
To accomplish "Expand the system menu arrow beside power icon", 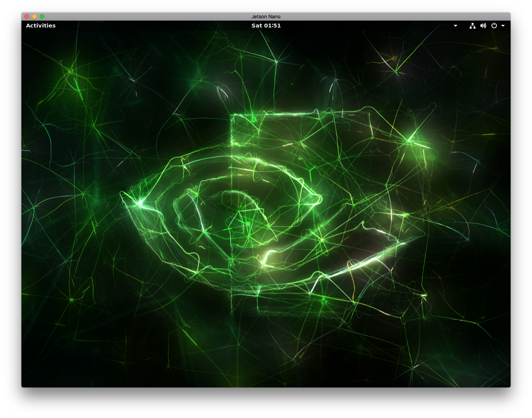I will coord(503,26).
